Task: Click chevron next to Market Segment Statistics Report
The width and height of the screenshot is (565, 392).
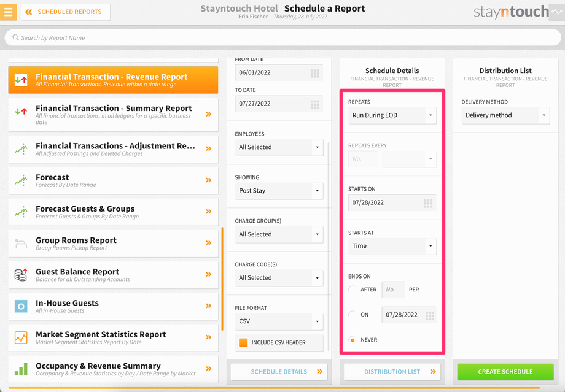Action: point(208,337)
